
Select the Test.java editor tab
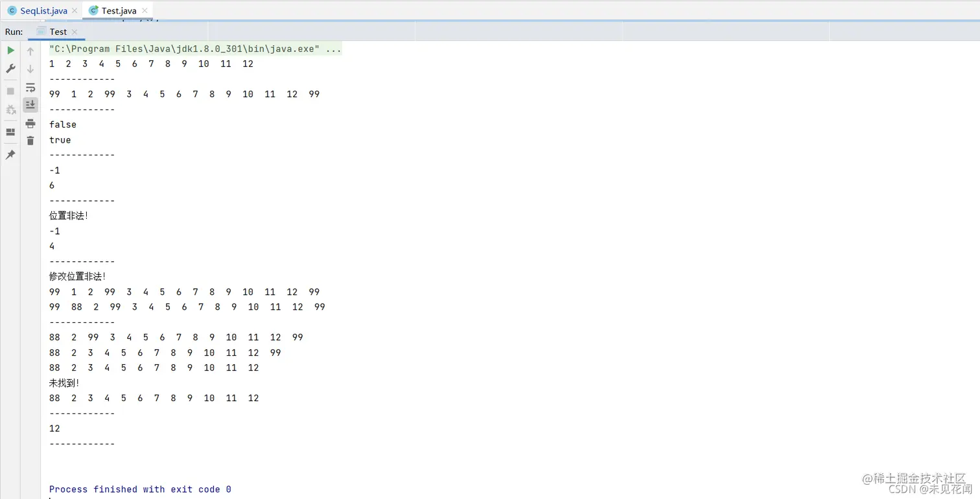[x=119, y=11]
